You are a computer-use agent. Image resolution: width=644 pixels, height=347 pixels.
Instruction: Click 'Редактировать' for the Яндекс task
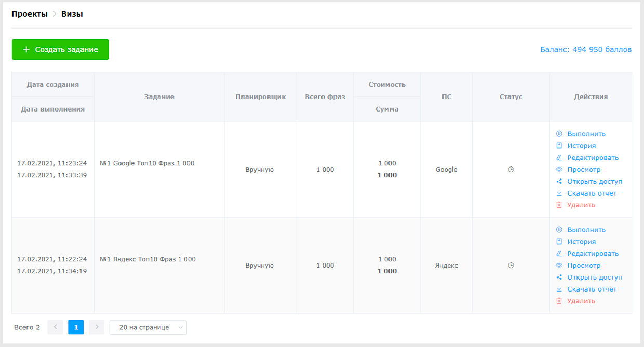[593, 254]
